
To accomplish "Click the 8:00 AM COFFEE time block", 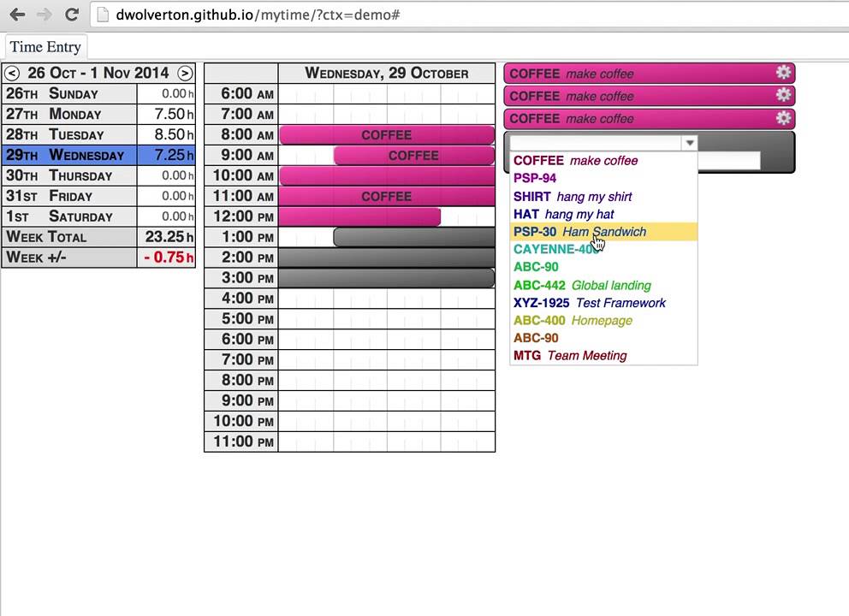I will [x=387, y=135].
